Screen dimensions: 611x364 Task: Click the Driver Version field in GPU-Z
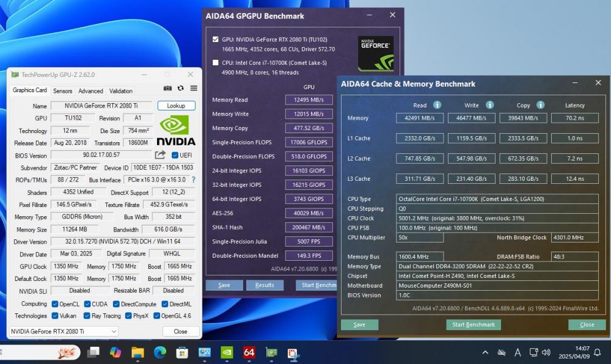click(x=122, y=241)
